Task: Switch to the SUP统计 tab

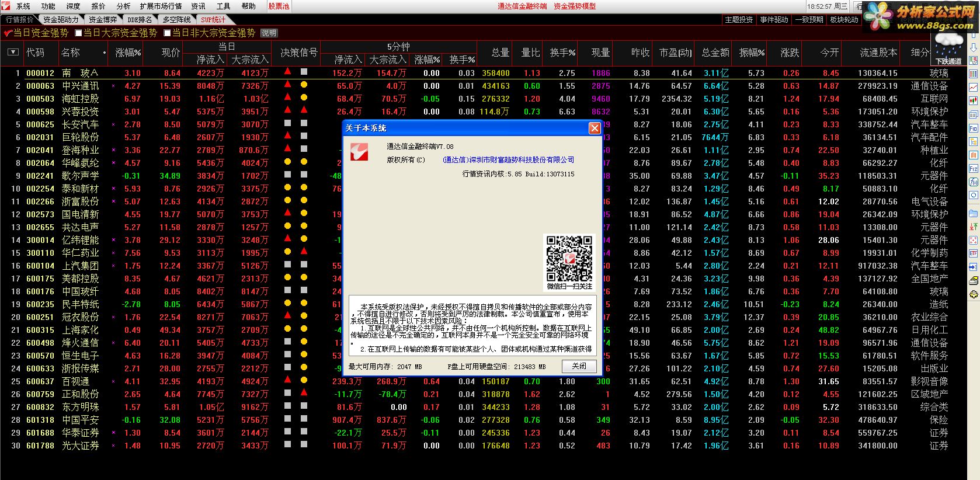Action: coord(213,20)
